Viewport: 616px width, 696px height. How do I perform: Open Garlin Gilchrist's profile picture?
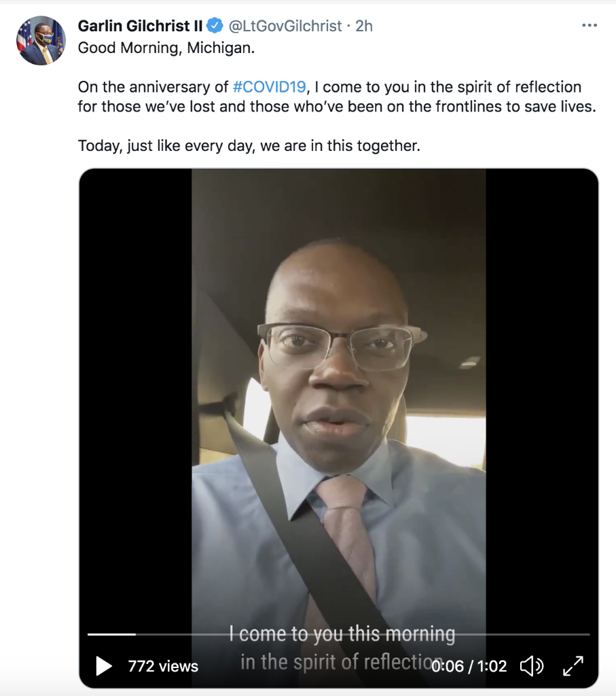(x=41, y=41)
